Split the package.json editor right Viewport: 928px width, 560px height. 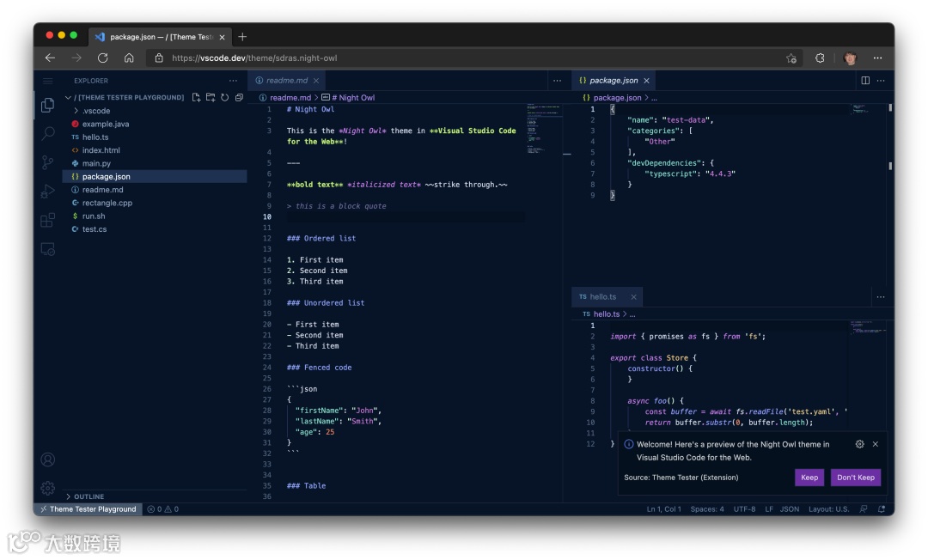(x=865, y=81)
